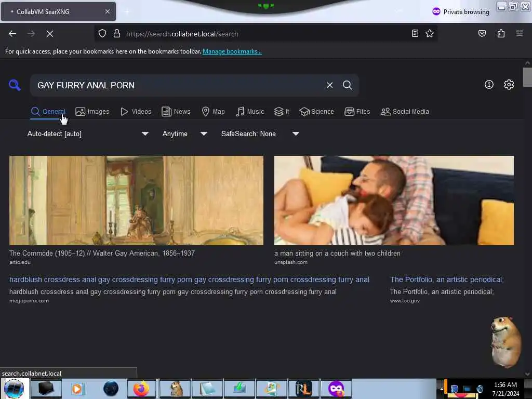Open the Extensions puzzle icon
Viewport: 532px width, 399px height.
click(501, 33)
